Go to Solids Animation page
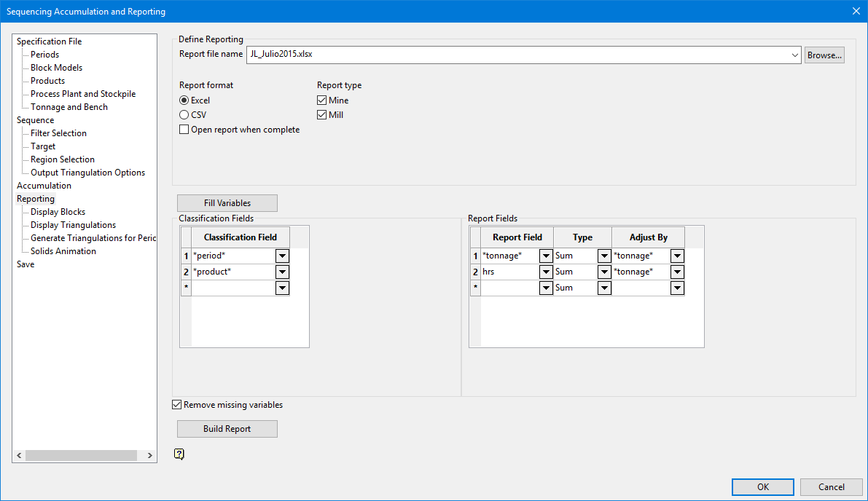Image resolution: width=868 pixels, height=501 pixels. click(x=63, y=251)
